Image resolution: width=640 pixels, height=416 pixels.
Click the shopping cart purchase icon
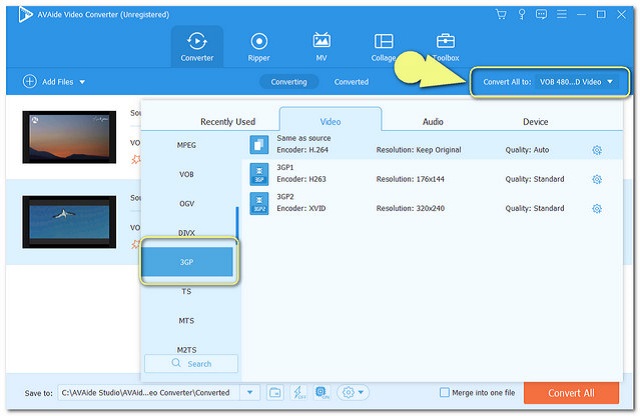coord(501,15)
